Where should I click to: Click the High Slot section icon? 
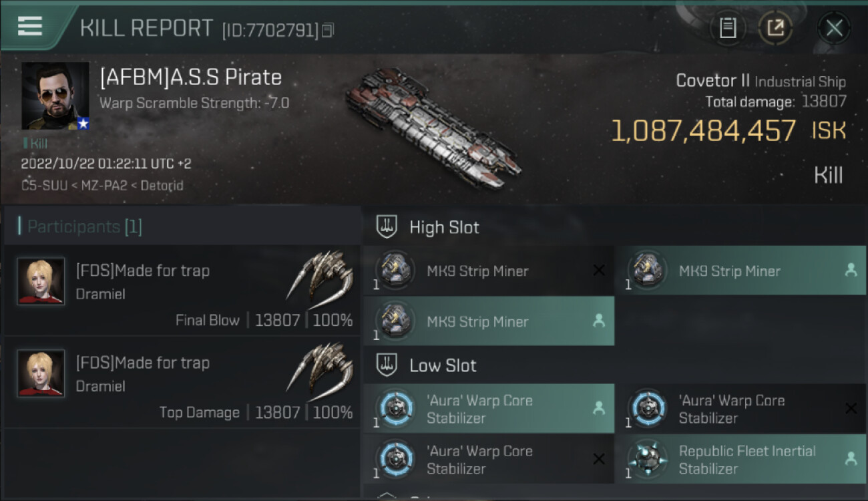click(387, 227)
